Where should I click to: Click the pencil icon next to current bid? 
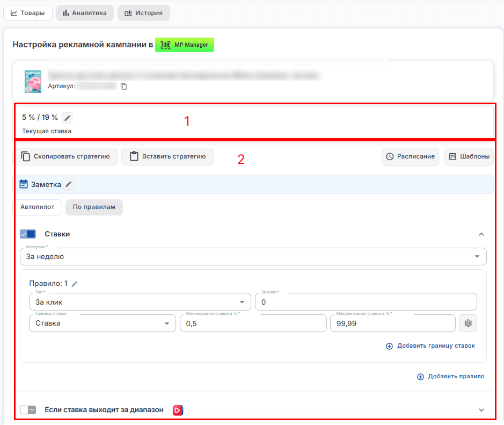pos(67,118)
